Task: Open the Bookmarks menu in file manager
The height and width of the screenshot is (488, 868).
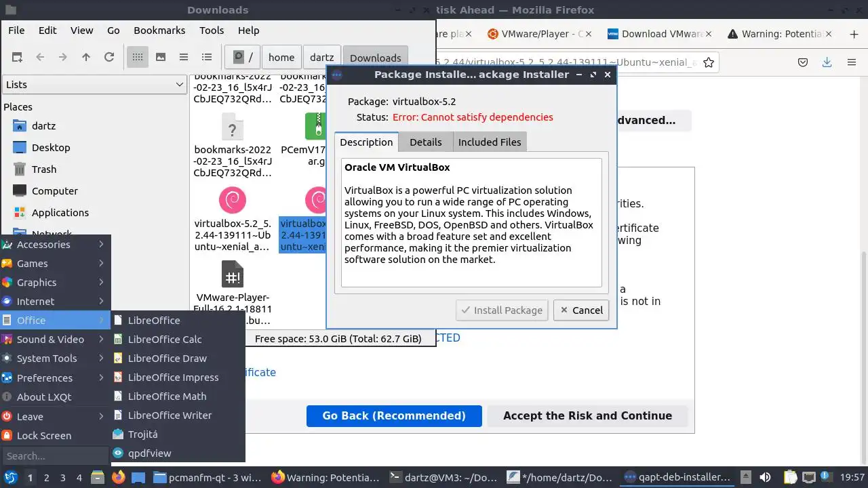Action: (x=159, y=30)
